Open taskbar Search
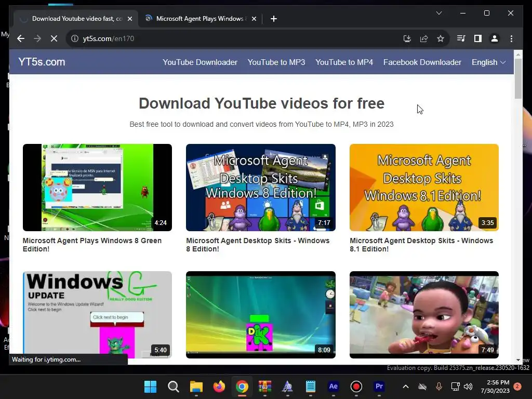This screenshot has width=532, height=399. pos(174,387)
